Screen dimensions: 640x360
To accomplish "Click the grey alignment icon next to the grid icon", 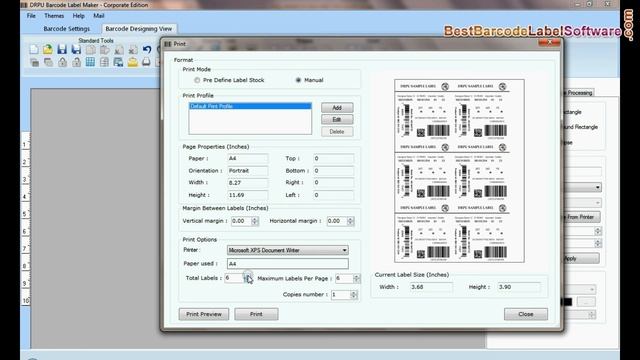I will click(x=104, y=62).
